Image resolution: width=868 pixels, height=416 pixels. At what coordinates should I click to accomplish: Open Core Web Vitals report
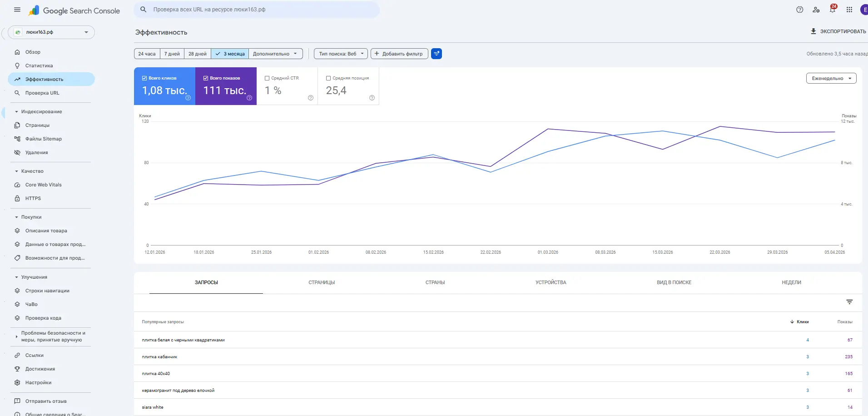tap(51, 185)
